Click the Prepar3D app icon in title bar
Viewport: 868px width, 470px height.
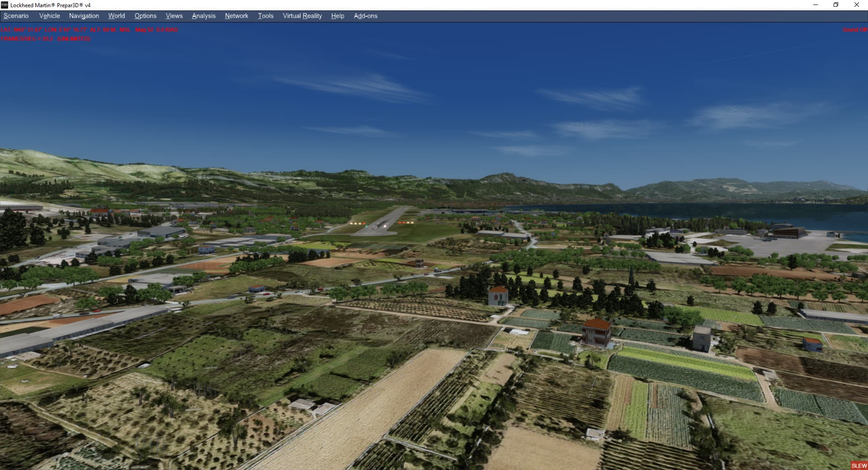5,5
